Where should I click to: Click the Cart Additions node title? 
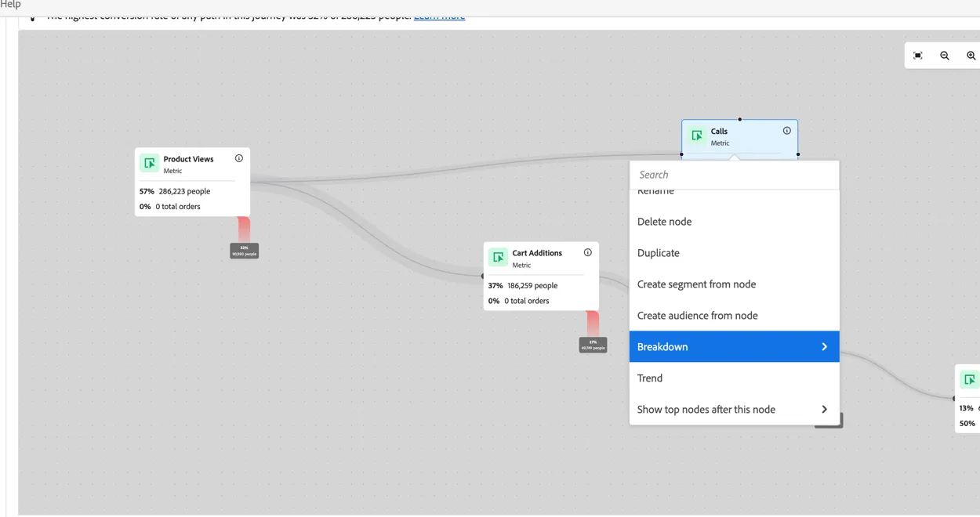pyautogui.click(x=537, y=253)
